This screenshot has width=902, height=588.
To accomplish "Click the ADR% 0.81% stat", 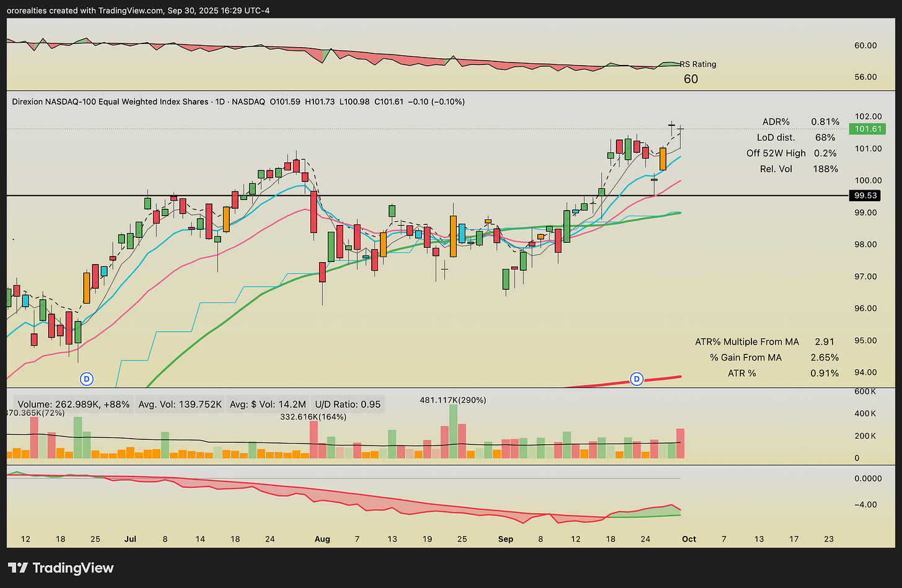I will click(801, 121).
